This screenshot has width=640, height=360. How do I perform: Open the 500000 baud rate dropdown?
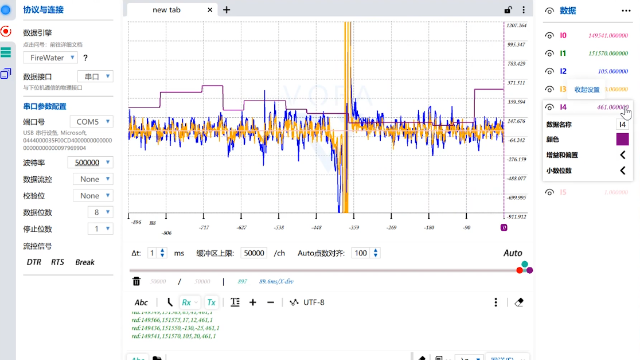[x=90, y=162]
